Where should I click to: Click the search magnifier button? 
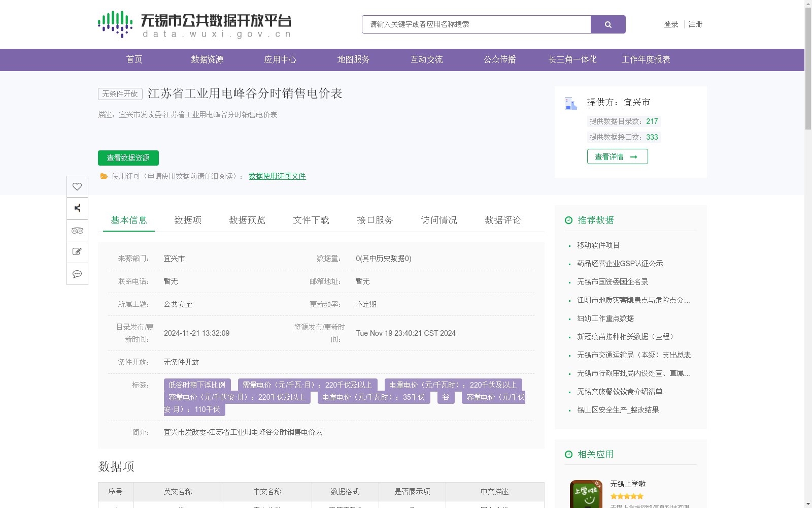click(608, 24)
